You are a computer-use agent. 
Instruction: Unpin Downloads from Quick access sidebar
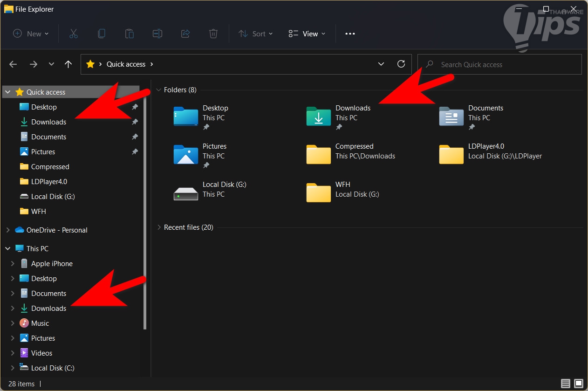tap(135, 122)
